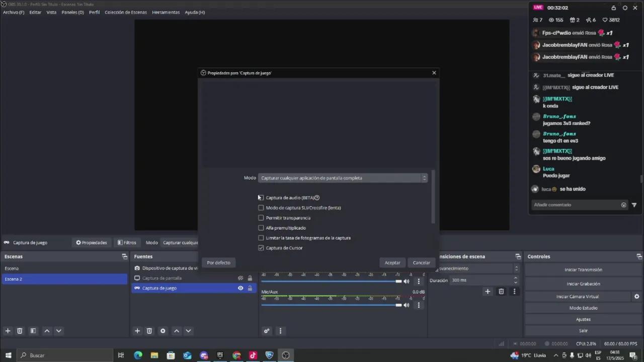Increase the Duración value with the stepper arrows
This screenshot has height=362, width=644.
coord(515,278)
